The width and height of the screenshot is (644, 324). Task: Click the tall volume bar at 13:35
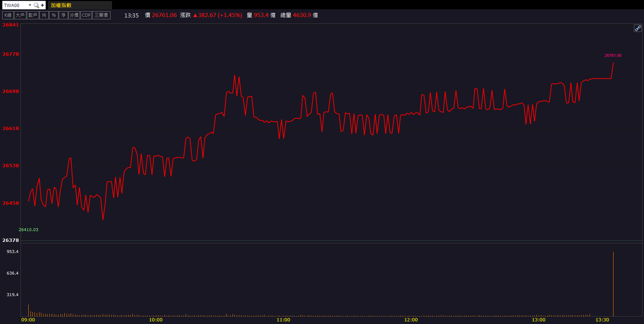pyautogui.click(x=613, y=284)
